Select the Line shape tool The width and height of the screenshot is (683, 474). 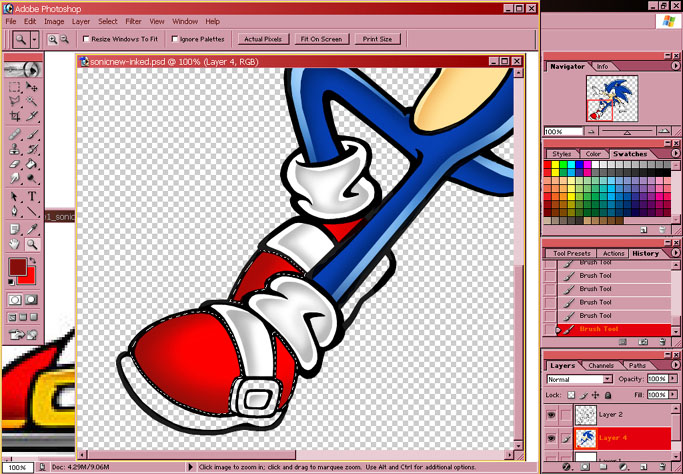(x=31, y=211)
